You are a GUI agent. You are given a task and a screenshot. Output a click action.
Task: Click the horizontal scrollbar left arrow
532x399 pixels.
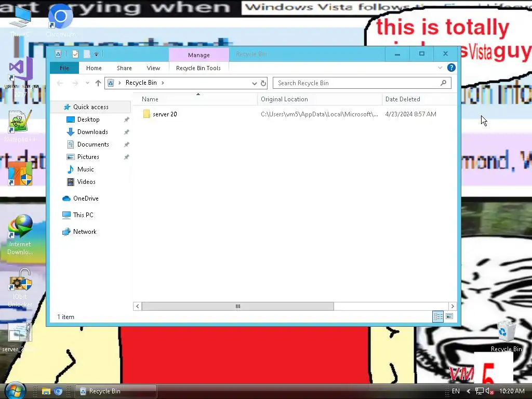[x=137, y=307]
